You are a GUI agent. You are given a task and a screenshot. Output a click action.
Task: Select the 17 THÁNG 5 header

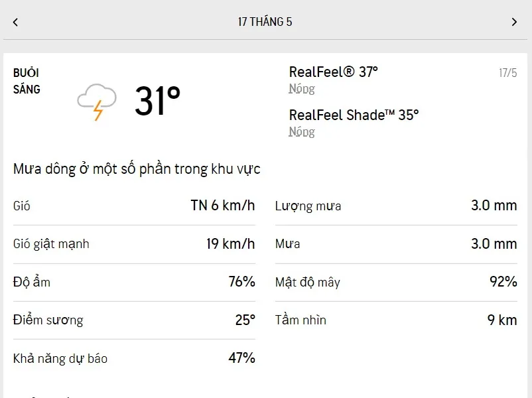click(x=266, y=22)
